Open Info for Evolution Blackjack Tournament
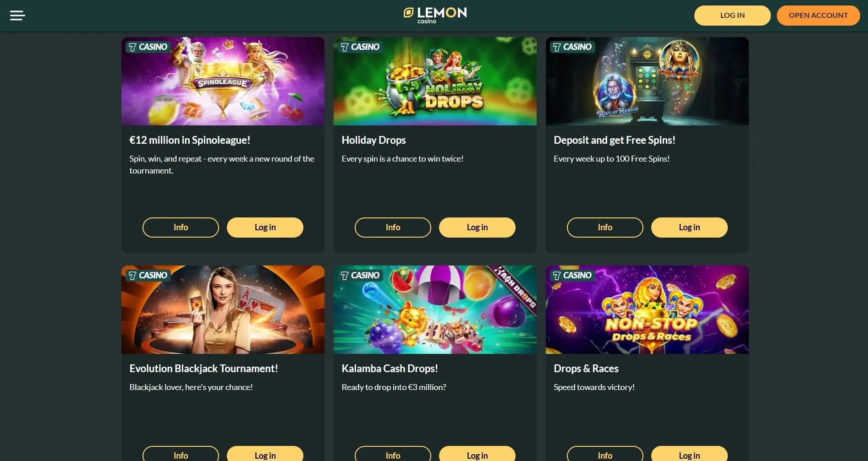 click(181, 455)
